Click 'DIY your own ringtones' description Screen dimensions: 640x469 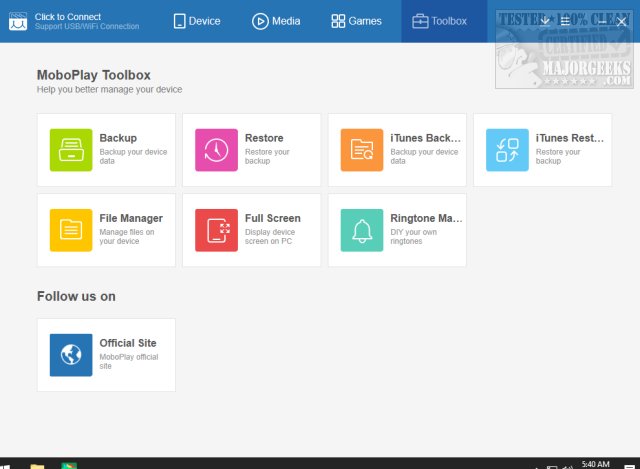coord(413,236)
